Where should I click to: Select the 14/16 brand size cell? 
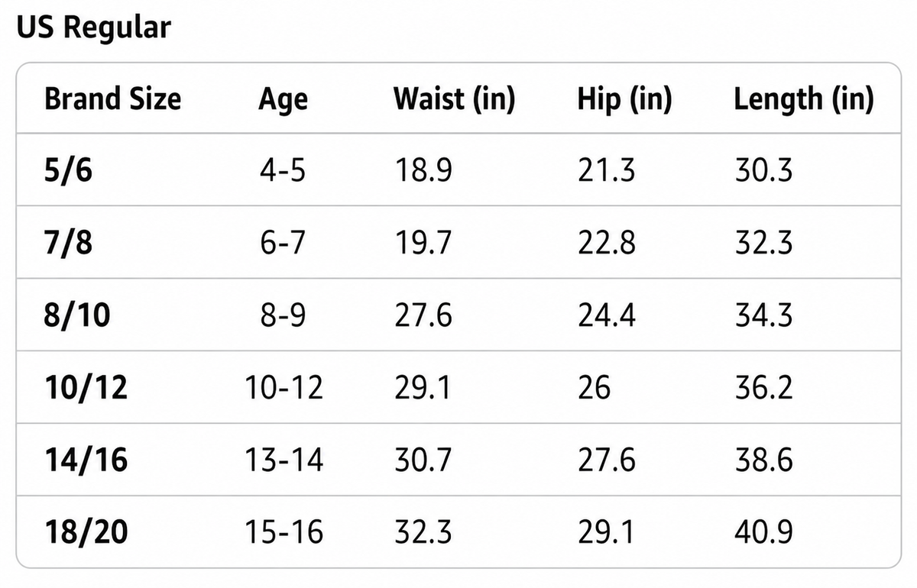[x=86, y=460]
